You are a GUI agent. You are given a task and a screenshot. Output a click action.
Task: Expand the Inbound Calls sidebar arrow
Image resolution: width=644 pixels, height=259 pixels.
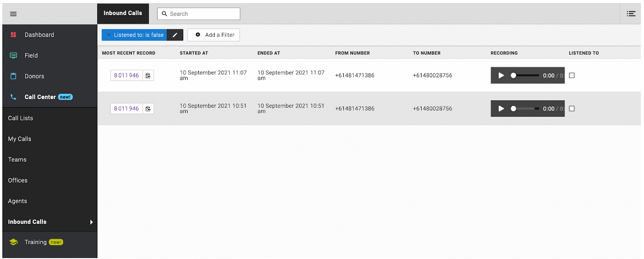[x=91, y=222]
